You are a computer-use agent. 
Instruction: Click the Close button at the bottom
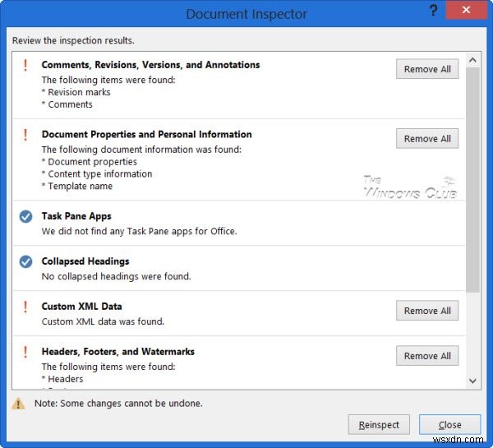[x=449, y=425]
